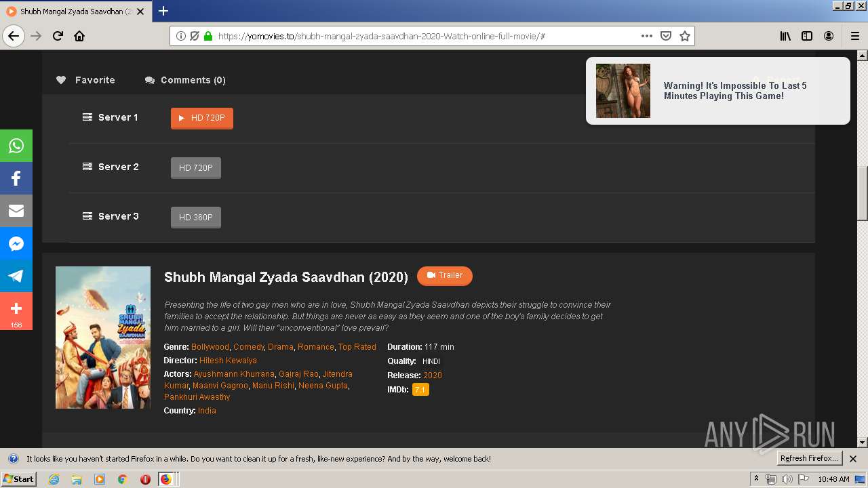This screenshot has height=488, width=868.
Task: Select Server 3 HD 360P
Action: click(x=196, y=217)
